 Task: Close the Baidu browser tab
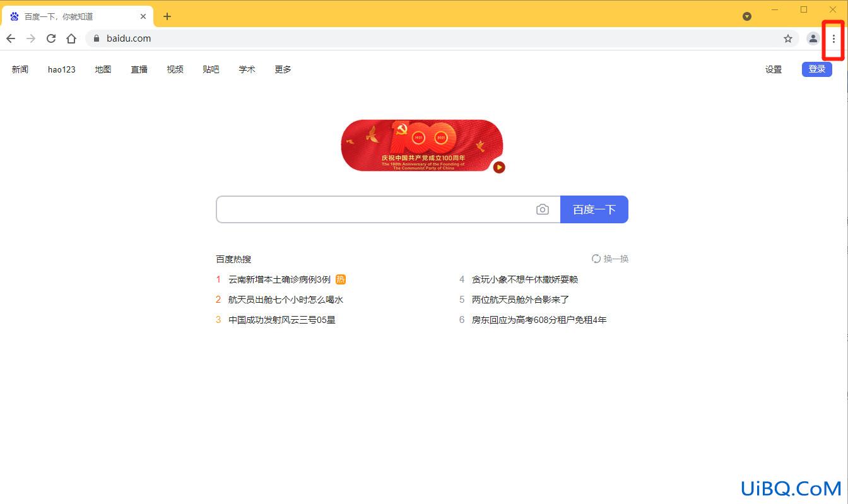tap(144, 16)
